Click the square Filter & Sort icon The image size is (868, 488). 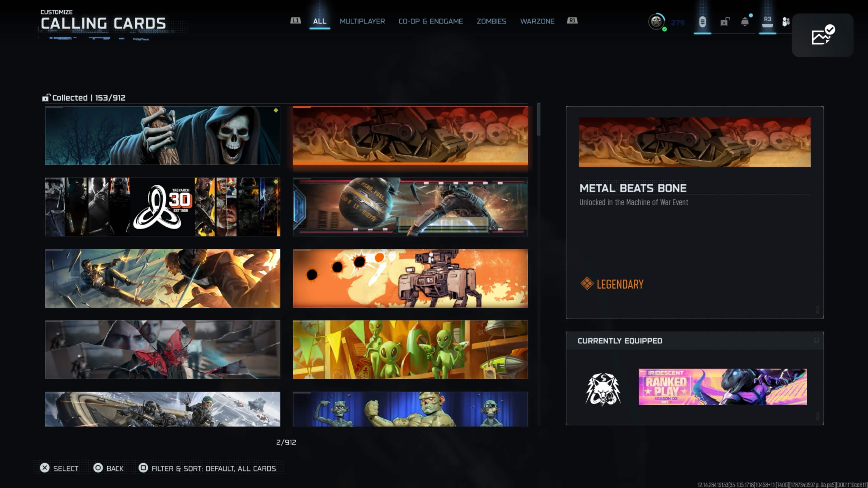[x=143, y=468]
